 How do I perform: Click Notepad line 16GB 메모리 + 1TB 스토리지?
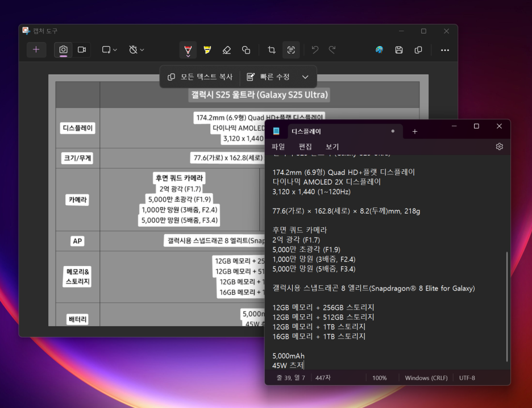pos(319,336)
